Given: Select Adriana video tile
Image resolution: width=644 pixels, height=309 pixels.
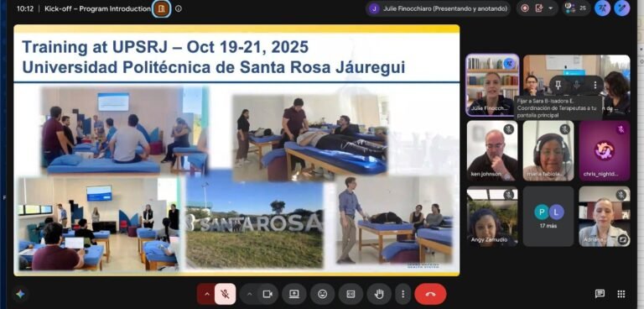Looking at the screenshot, I should 605,217.
